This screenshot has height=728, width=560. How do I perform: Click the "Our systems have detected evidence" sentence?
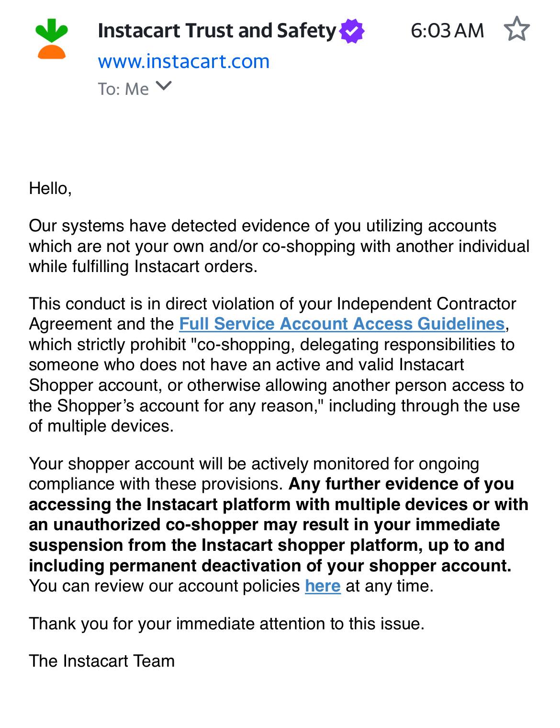pyautogui.click(x=279, y=246)
